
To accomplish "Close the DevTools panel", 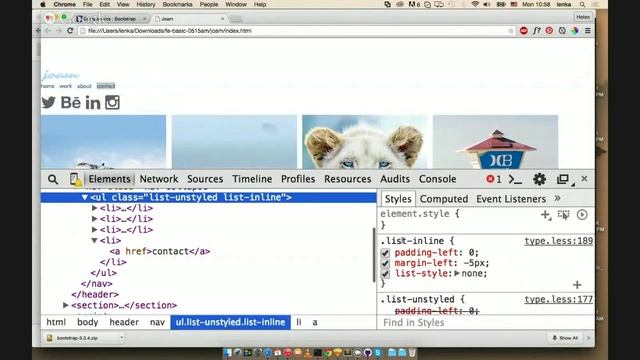I will [x=584, y=179].
